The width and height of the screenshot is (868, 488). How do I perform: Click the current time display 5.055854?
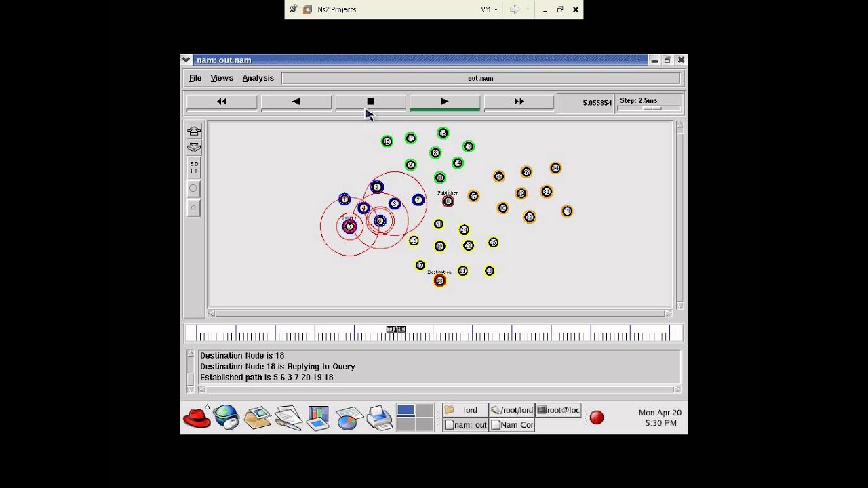click(x=597, y=103)
